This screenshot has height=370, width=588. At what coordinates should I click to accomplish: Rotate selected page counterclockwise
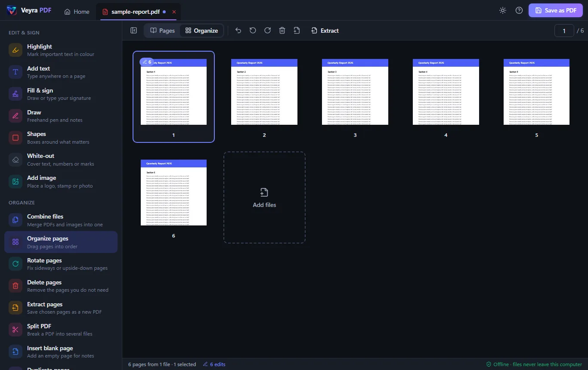[253, 31]
